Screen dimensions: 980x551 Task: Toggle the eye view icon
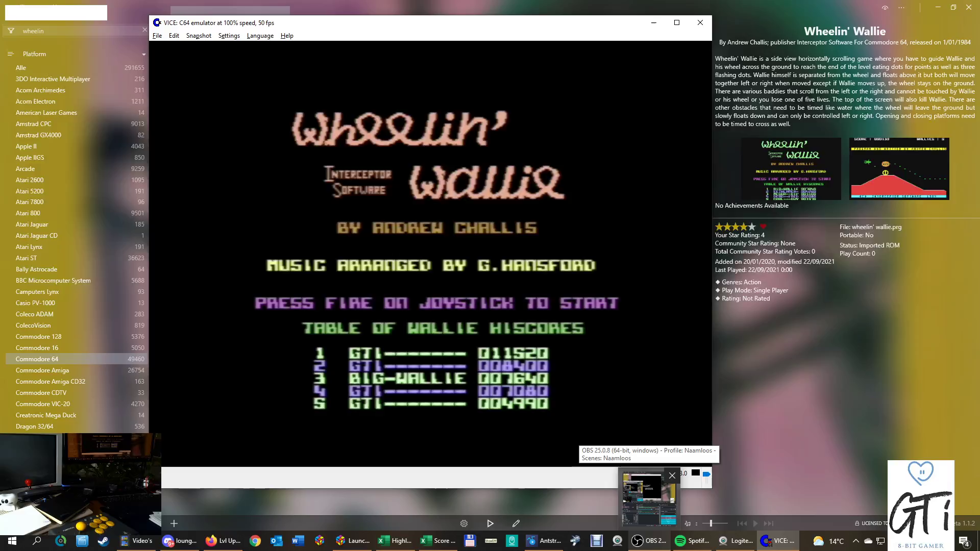[885, 8]
